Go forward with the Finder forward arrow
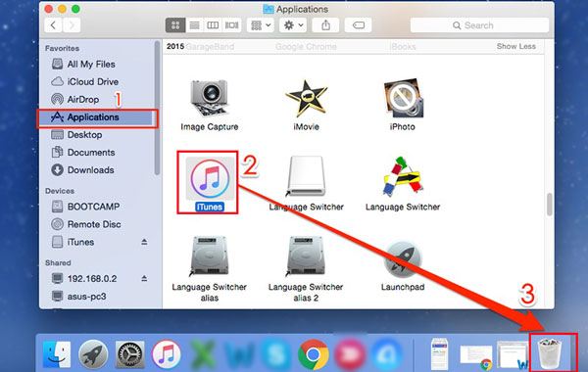The height and width of the screenshot is (372, 588). tap(72, 25)
